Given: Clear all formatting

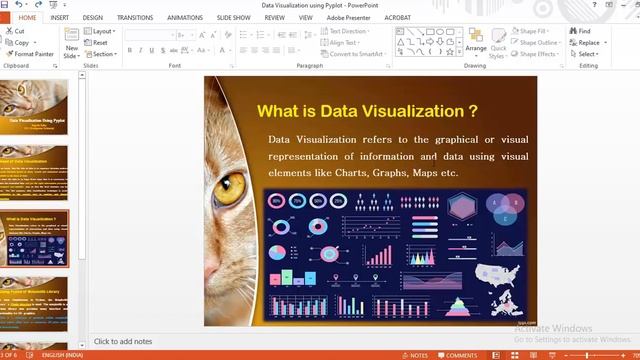Looking at the screenshot, I should [x=228, y=36].
